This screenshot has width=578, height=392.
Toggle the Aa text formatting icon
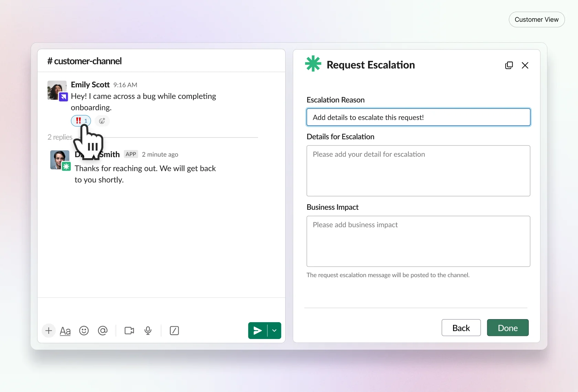(x=65, y=330)
